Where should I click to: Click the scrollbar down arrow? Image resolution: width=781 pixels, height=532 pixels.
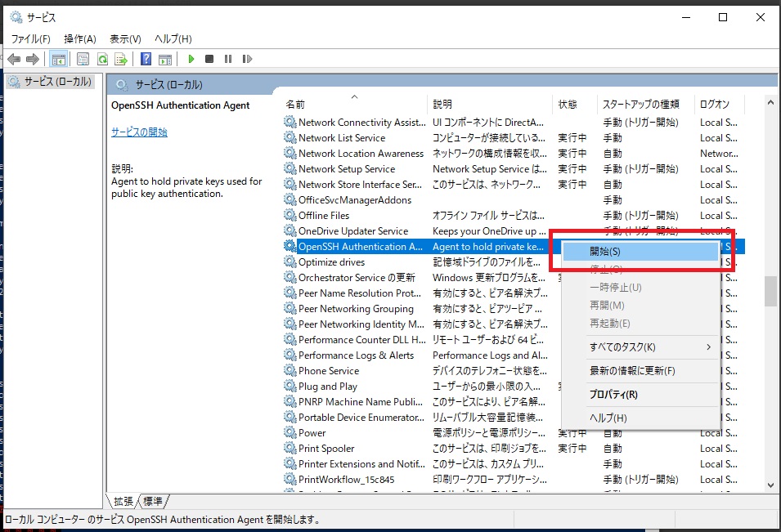(770, 485)
